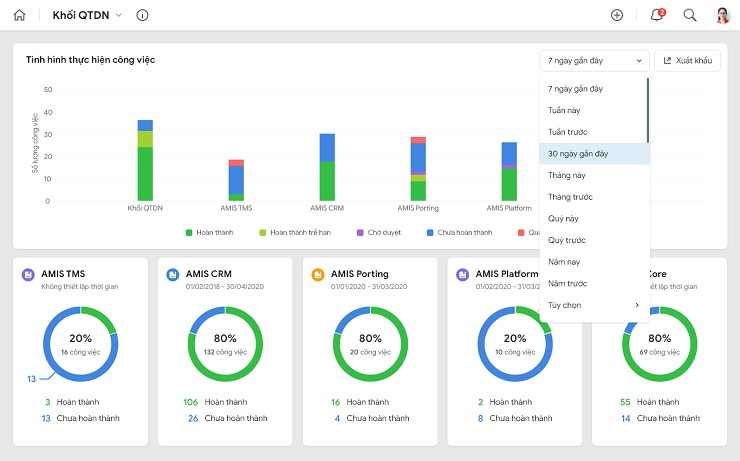Click the blue AMIS CRM project icon
Screen dimensions: 740x461
(173, 274)
